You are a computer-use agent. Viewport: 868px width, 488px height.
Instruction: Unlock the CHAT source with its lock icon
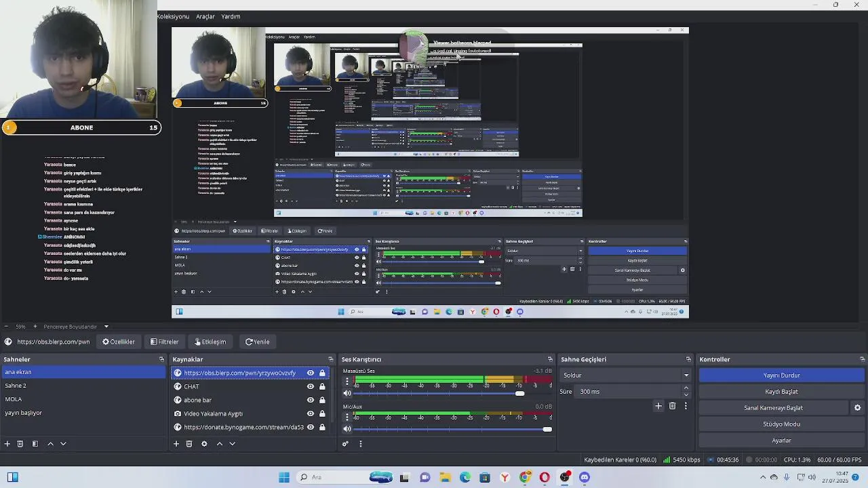(x=322, y=386)
